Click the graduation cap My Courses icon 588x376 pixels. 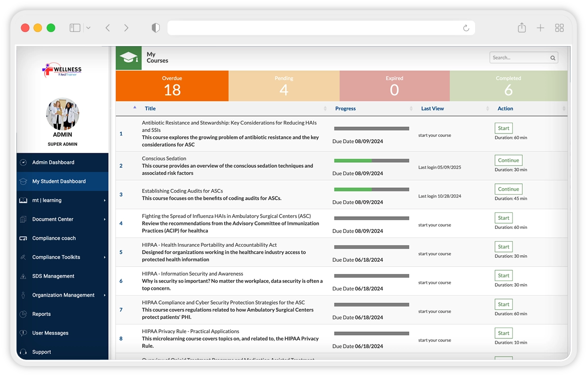pos(128,58)
